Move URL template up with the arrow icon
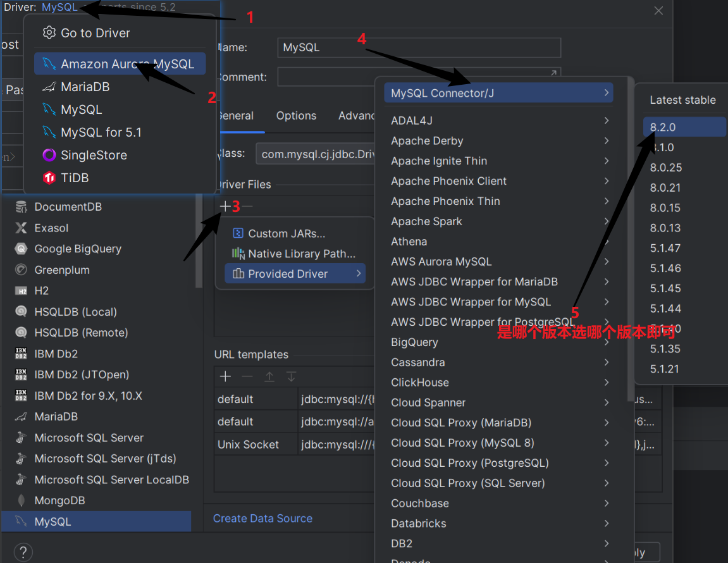The width and height of the screenshot is (728, 563). click(269, 376)
